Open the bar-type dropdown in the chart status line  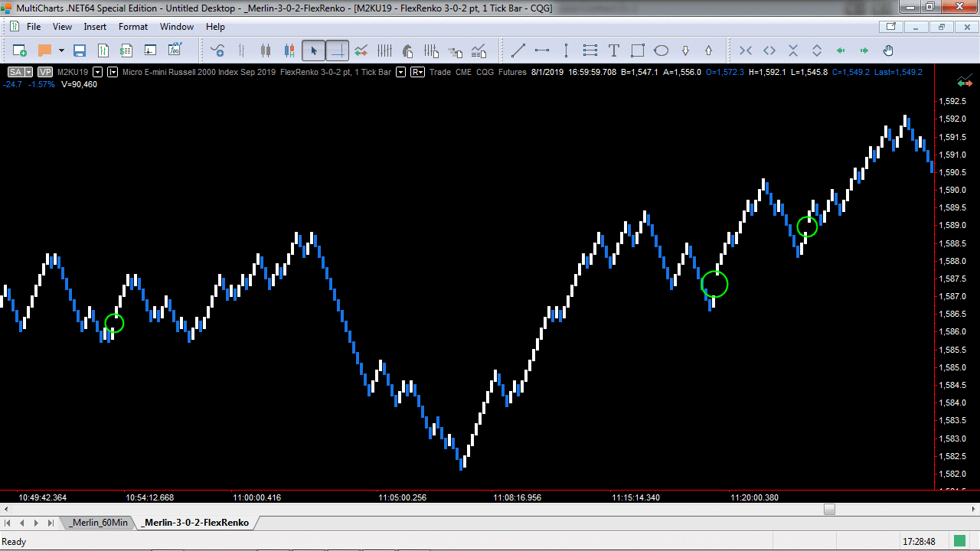point(113,72)
